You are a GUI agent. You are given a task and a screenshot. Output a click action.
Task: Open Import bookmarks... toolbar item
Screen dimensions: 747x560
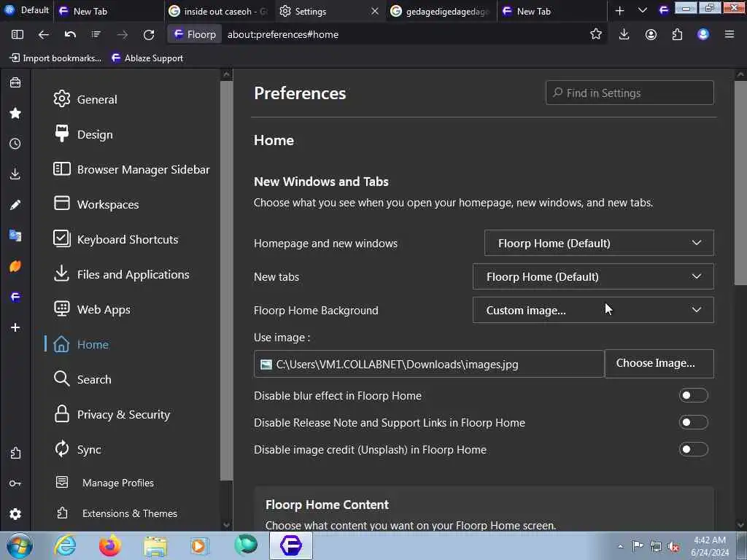click(55, 58)
